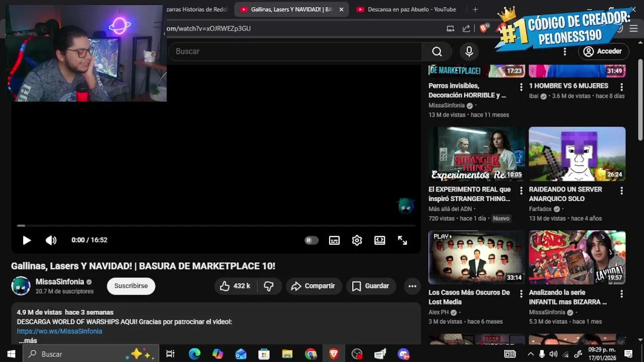This screenshot has width=644, height=362.
Task: Close the Gallinas, Lasers Y NAVIDAD tab
Action: click(341, 10)
